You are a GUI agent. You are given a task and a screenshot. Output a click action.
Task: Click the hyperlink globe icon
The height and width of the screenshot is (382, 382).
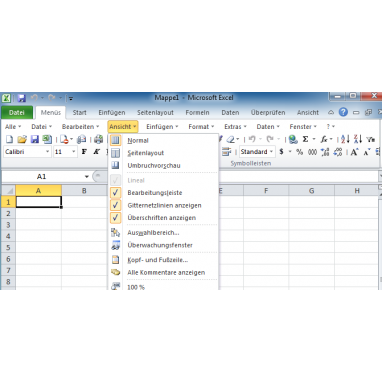pos(293,139)
